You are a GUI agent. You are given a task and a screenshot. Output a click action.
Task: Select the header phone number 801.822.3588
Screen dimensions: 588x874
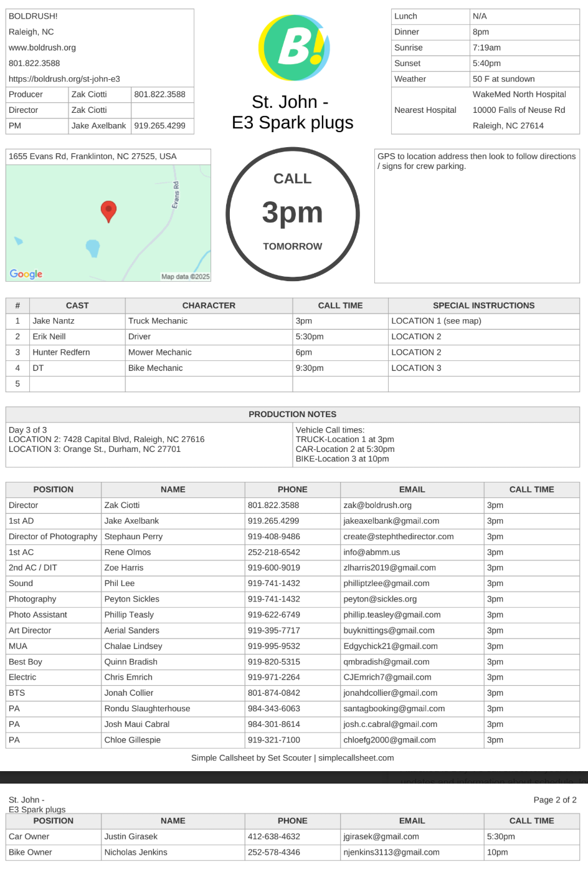(x=34, y=64)
